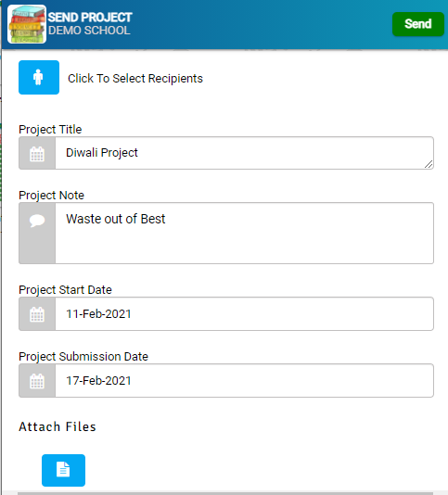Click the resize handle of the title box
Image resolution: width=448 pixels, height=495 pixels.
(x=429, y=164)
